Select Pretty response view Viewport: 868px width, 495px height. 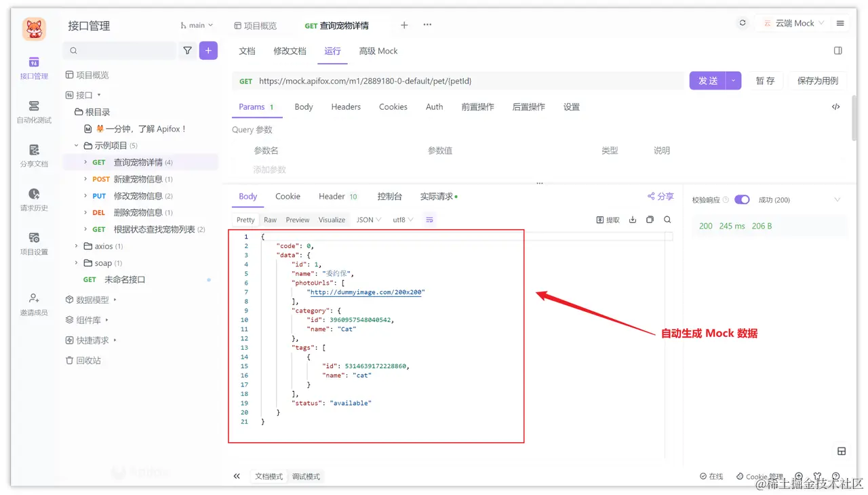(245, 220)
